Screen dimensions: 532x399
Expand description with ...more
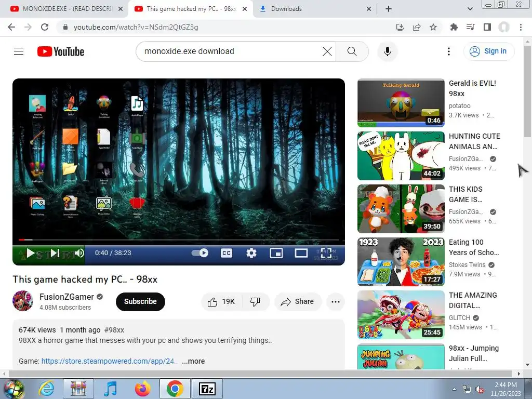click(x=193, y=361)
